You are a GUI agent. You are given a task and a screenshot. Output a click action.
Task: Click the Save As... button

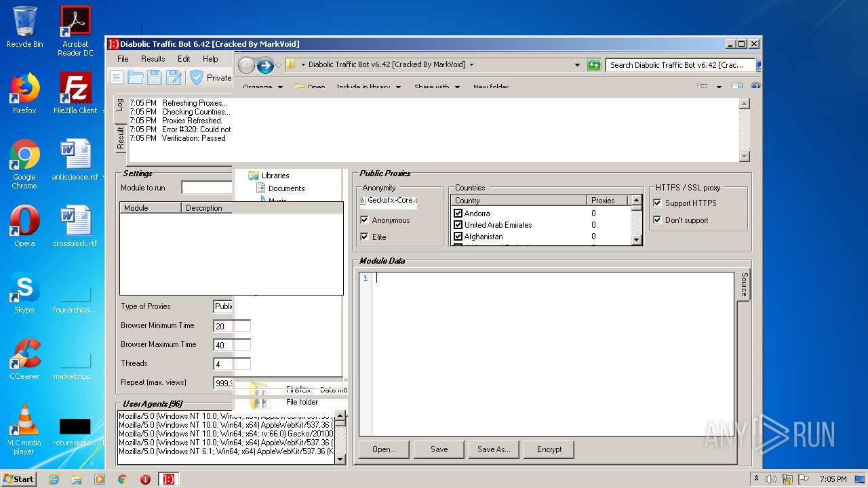pos(494,449)
